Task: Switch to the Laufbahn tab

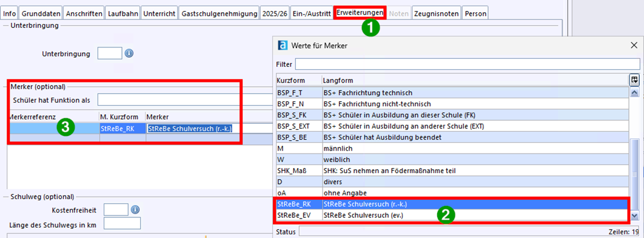Action: [x=122, y=13]
